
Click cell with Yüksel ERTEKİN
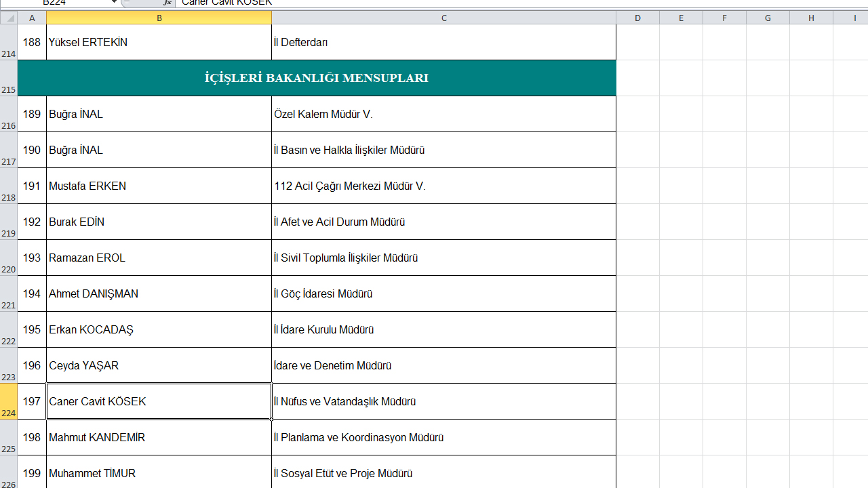[159, 42]
